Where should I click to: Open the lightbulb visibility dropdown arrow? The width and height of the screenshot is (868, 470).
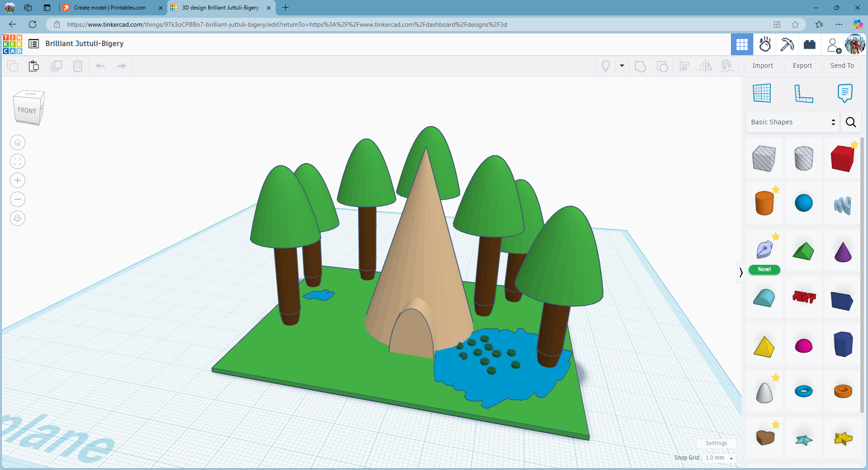(x=622, y=66)
